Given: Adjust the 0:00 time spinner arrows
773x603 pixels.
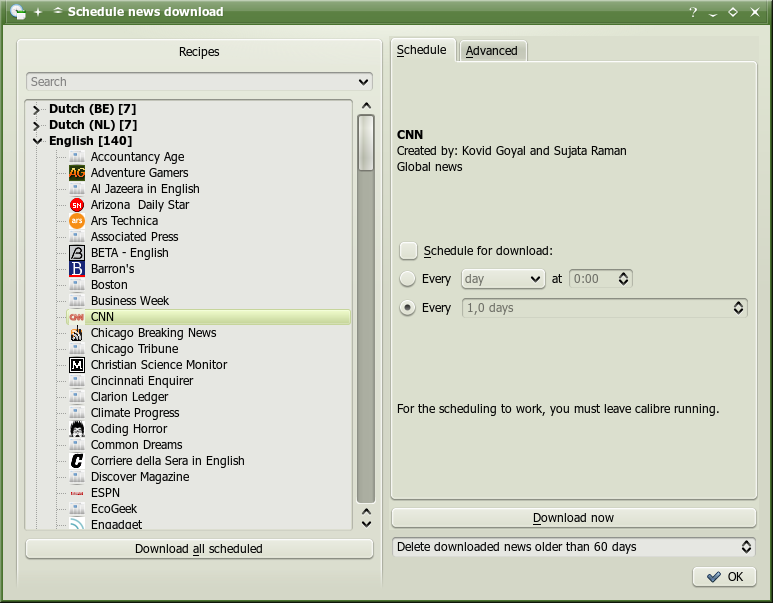Looking at the screenshot, I should click(x=623, y=279).
